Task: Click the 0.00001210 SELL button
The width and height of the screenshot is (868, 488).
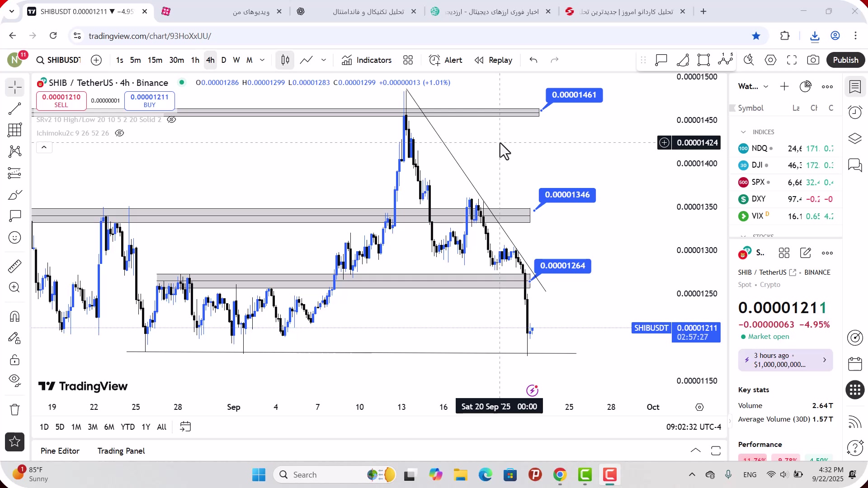Action: point(61,101)
